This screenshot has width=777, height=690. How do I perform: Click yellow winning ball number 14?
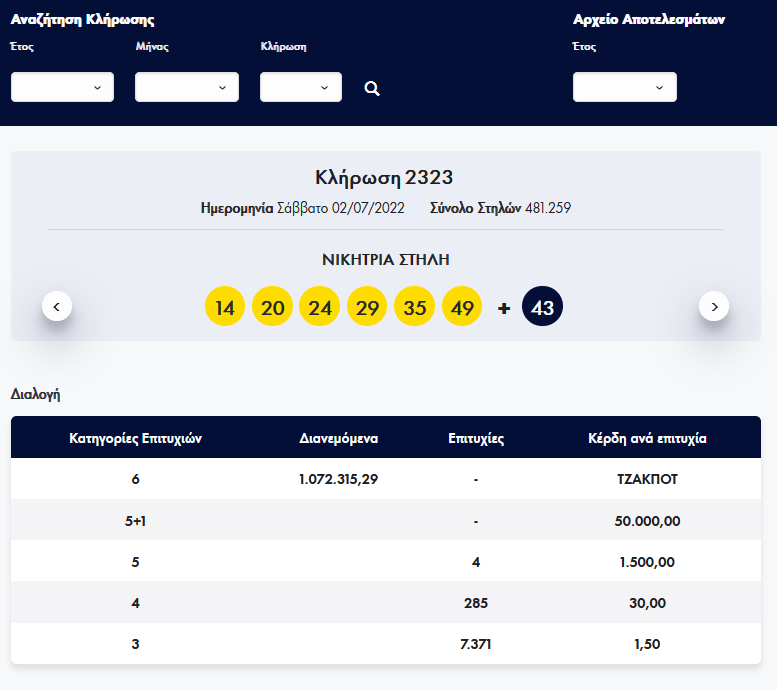pyautogui.click(x=225, y=307)
